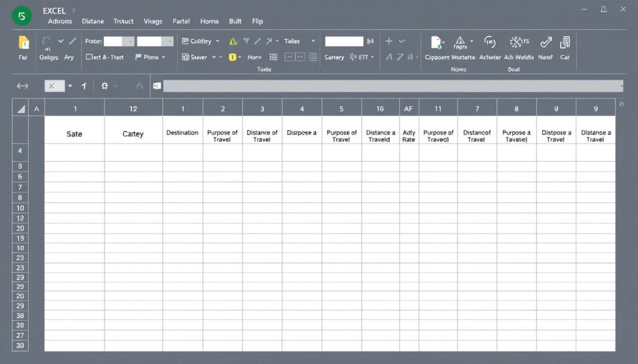Click the Actinter circular icon
This screenshot has width=638, height=364.
pyautogui.click(x=490, y=42)
